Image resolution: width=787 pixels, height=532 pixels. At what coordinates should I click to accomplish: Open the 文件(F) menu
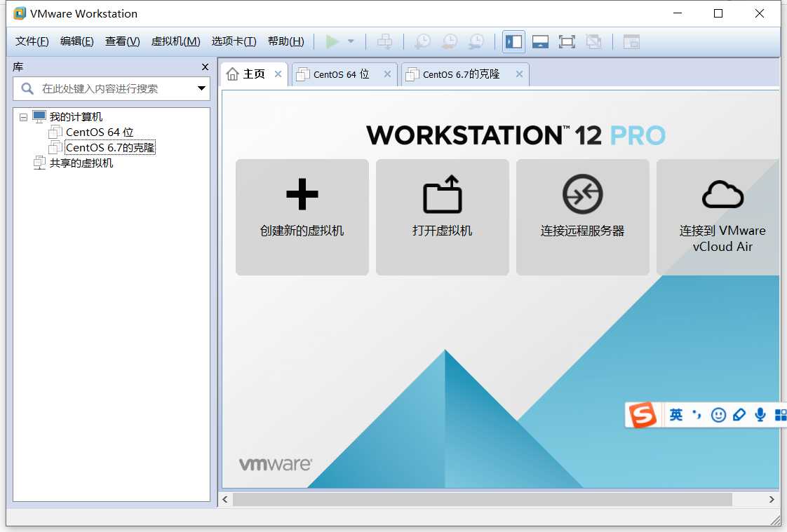[x=32, y=41]
